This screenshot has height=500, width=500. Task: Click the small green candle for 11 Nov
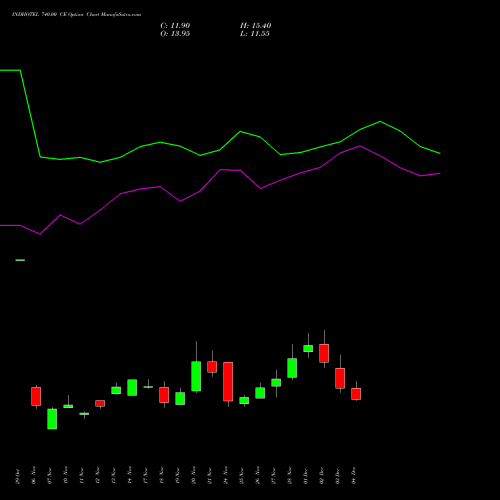pos(84,414)
